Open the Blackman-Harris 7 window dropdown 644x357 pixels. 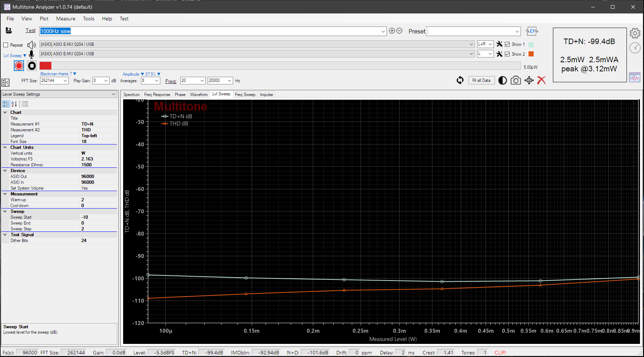click(58, 74)
